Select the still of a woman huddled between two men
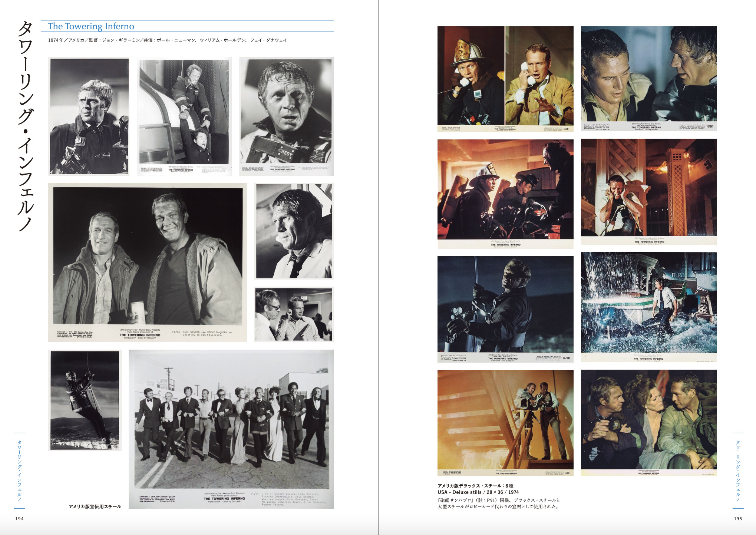Image resolution: width=756 pixels, height=535 pixels. 648,423
